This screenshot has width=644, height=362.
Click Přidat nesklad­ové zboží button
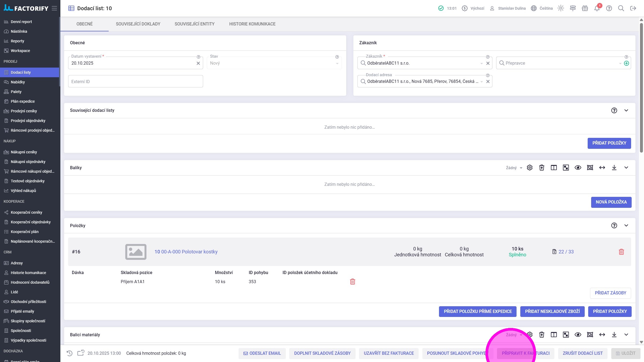(x=552, y=311)
